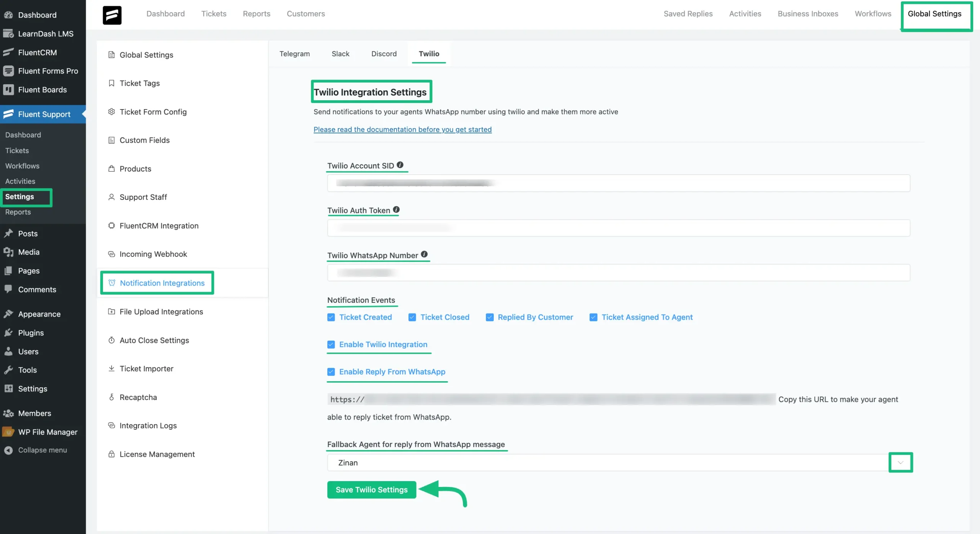Open Global Settings in top navigation
The width and height of the screenshot is (980, 534).
934,14
